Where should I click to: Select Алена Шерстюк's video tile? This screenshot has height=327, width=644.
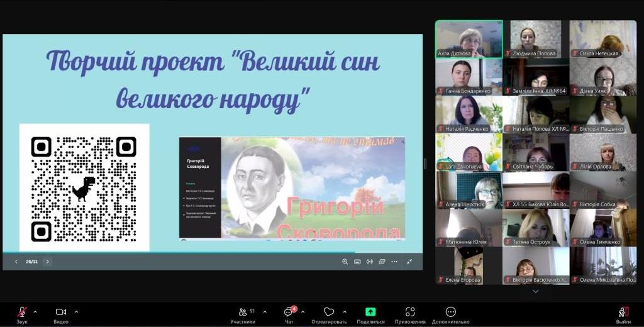pos(469,190)
